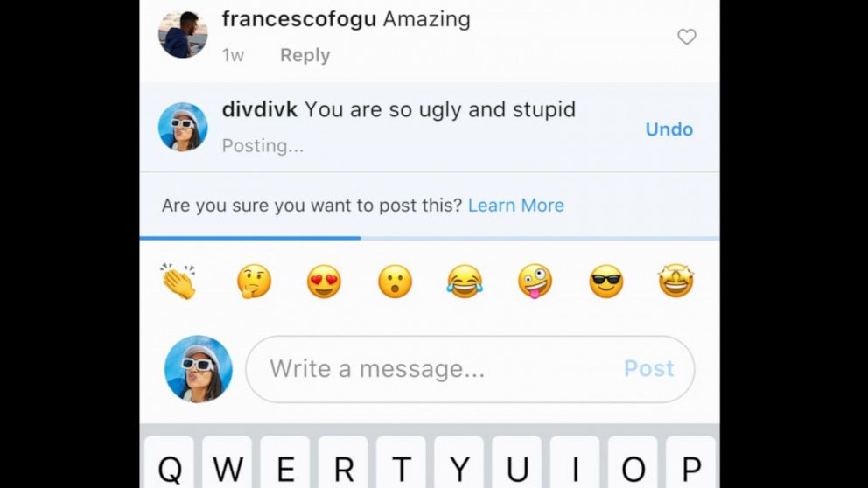
Task: Tap the Q key on keyboard
Action: 170,463
